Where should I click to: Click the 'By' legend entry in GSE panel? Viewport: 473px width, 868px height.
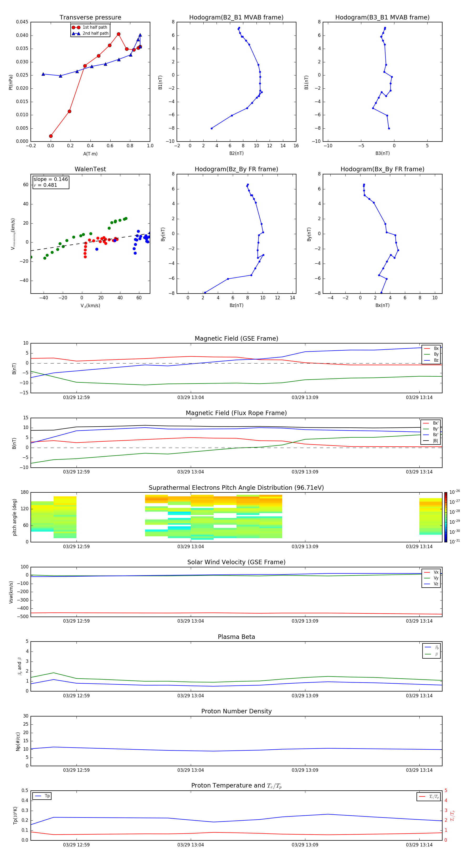(431, 354)
